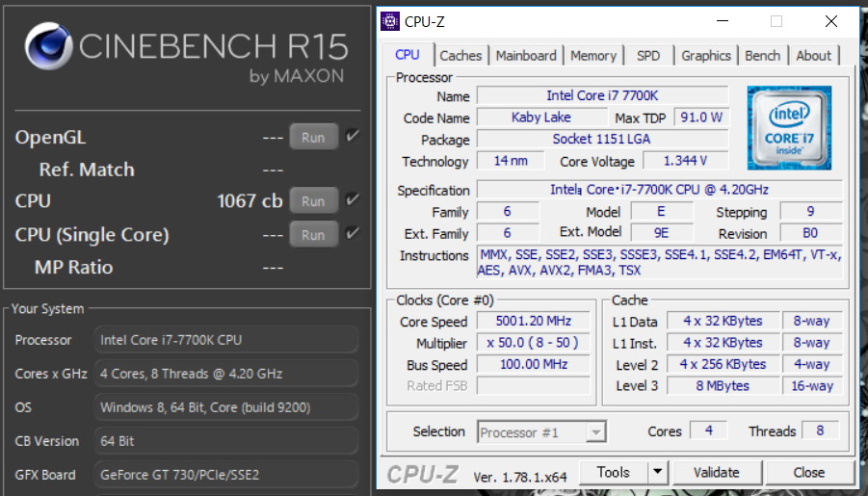Click the Cores x GHz field
868x496 pixels.
(225, 373)
